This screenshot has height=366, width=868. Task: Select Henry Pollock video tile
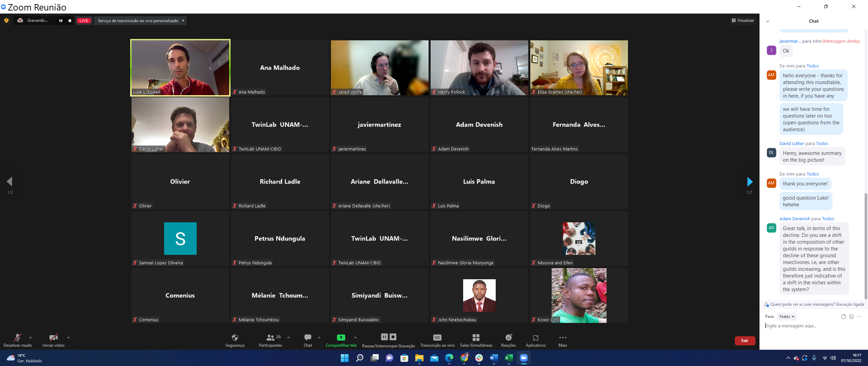tap(479, 68)
